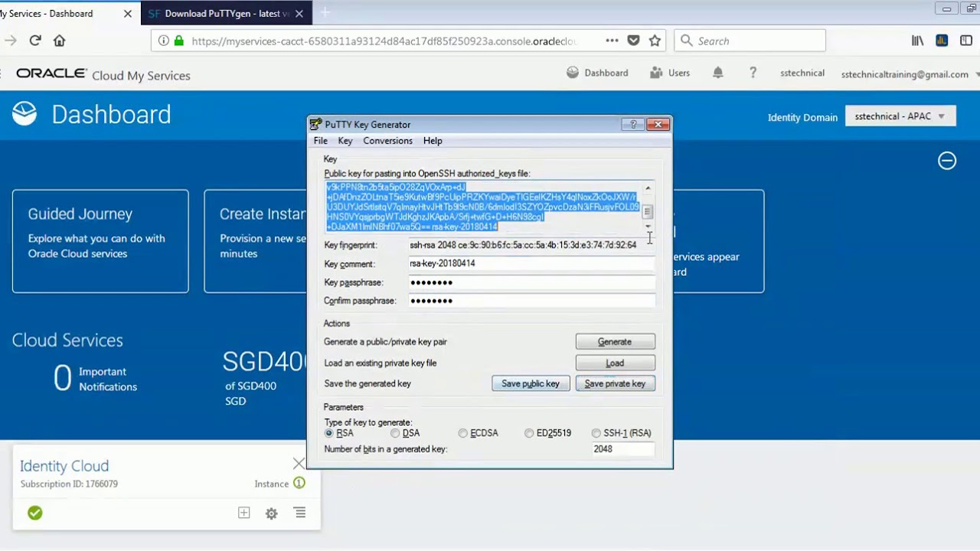Click PuTTY dialog help question button
Image resolution: width=980 pixels, height=551 pixels.
pyautogui.click(x=632, y=124)
